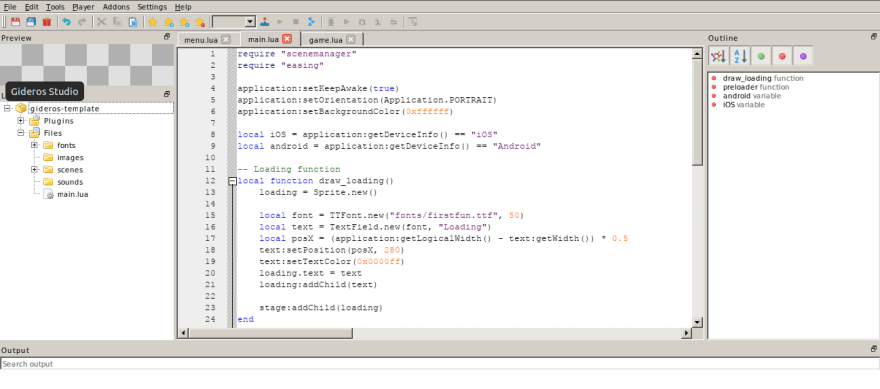The height and width of the screenshot is (389, 880).
Task: Click the greyed step over icon
Action: (362, 22)
